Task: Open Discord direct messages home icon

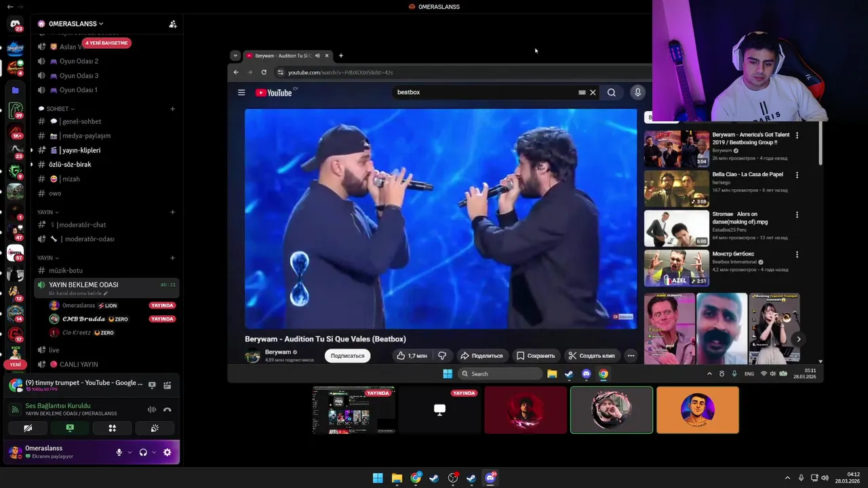Action: pos(15,24)
